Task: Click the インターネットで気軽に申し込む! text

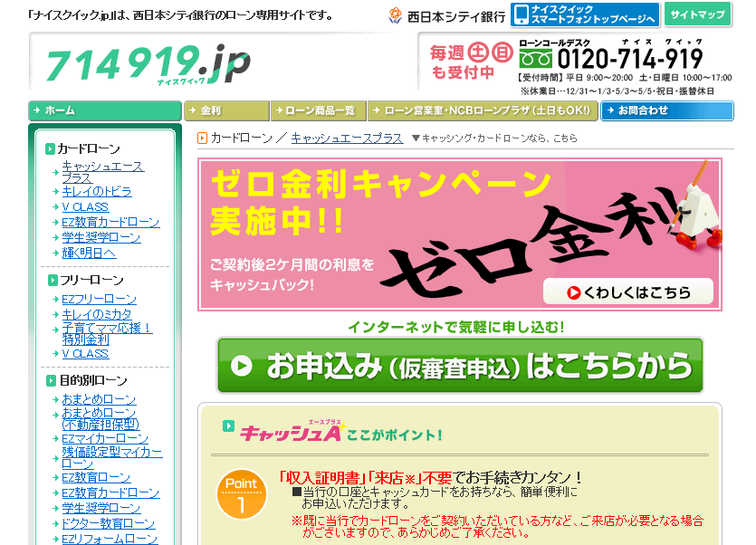Action: tap(456, 327)
